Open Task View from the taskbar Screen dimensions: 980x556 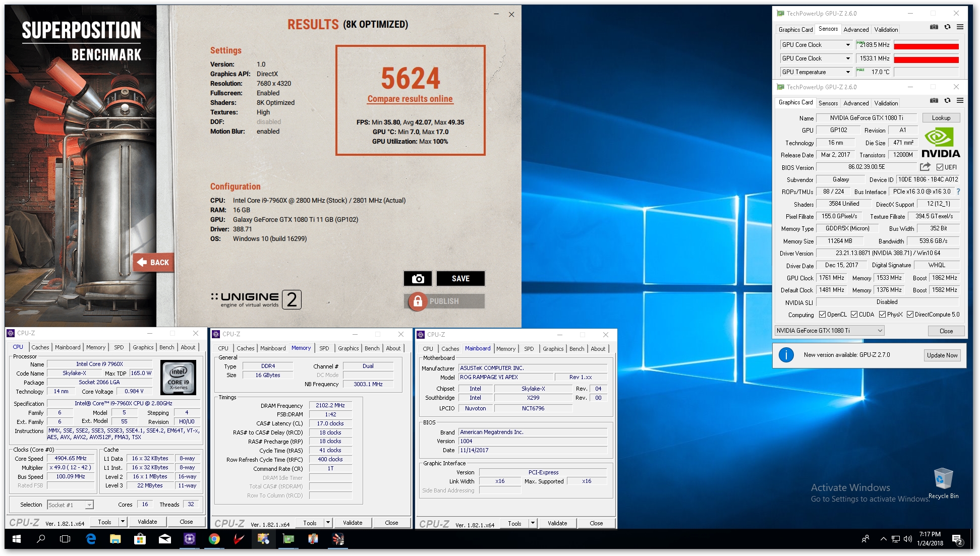click(65, 539)
